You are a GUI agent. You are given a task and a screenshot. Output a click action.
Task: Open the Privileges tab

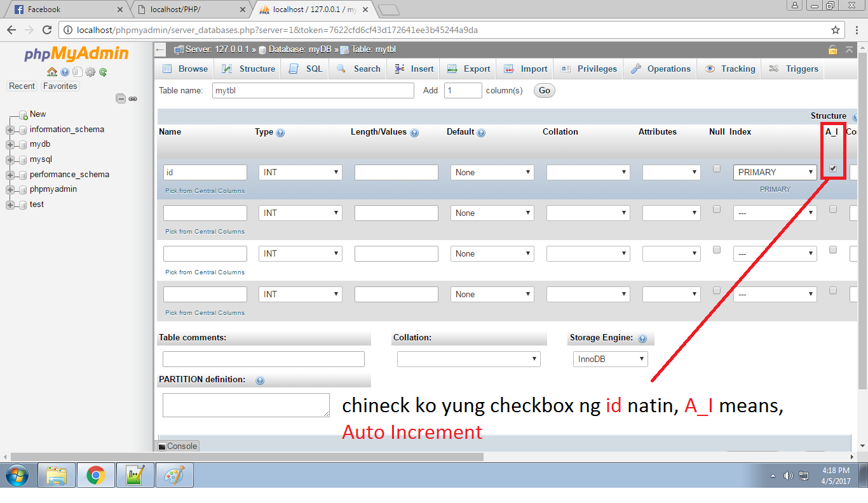point(588,69)
